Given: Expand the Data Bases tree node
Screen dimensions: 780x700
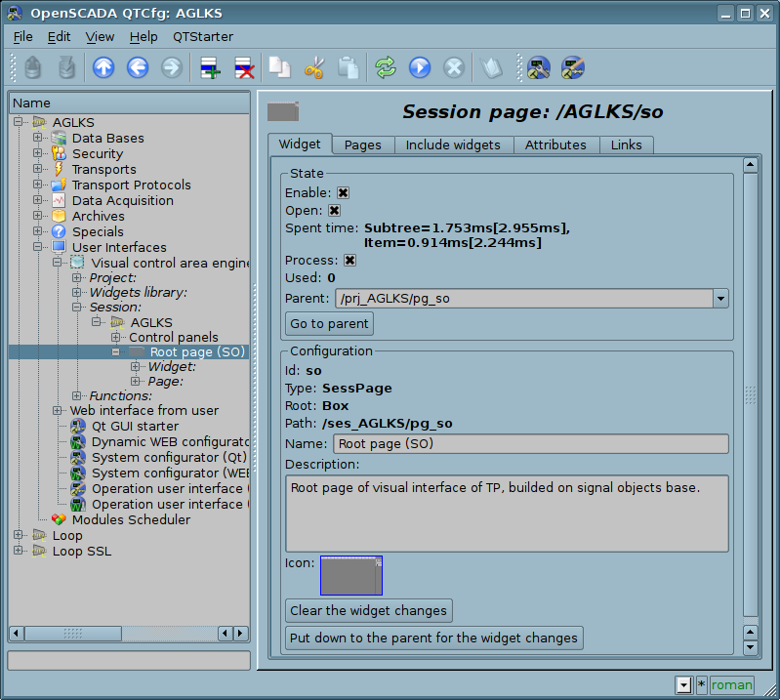Looking at the screenshot, I should coord(37,139).
